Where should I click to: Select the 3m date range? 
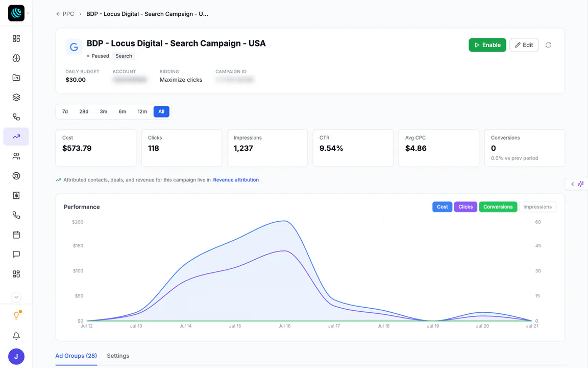click(104, 111)
